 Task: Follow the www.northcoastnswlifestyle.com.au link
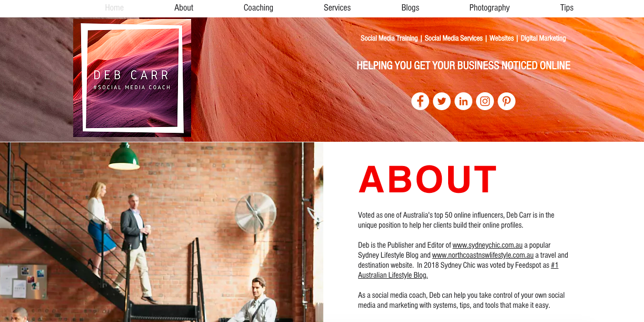[483, 255]
